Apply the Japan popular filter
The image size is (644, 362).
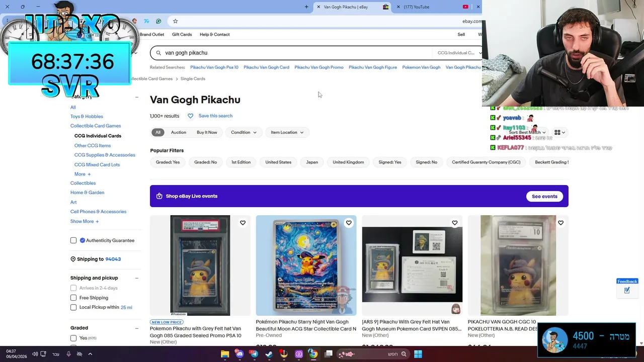coord(312,162)
